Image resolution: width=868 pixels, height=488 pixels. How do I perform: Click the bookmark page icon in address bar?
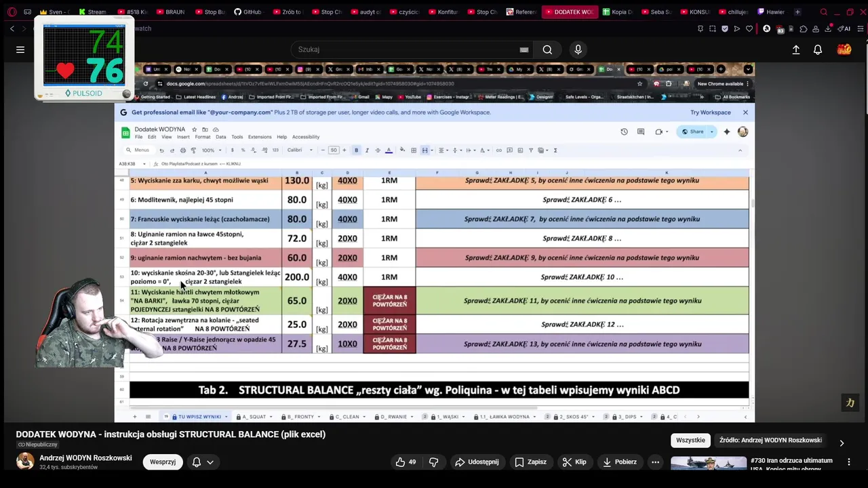pos(701,28)
